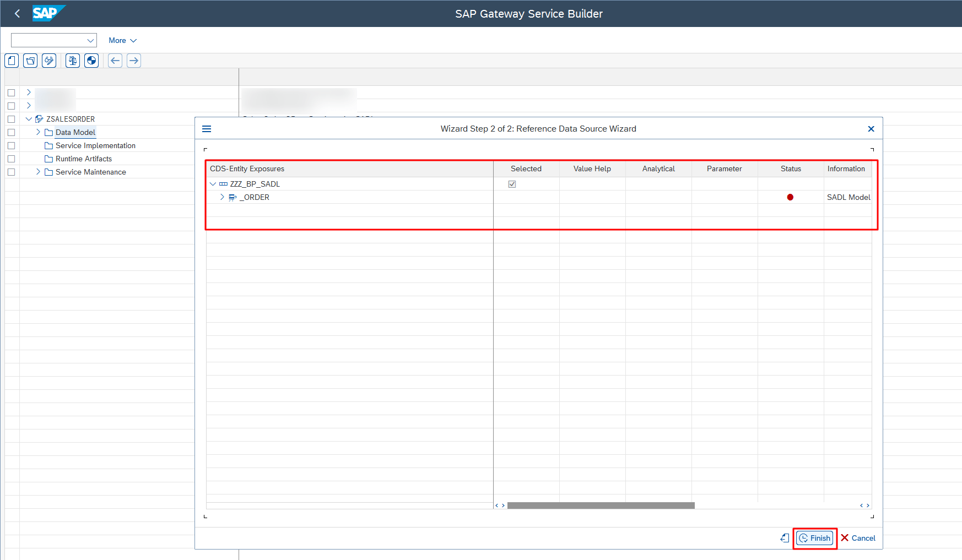The height and width of the screenshot is (560, 962).
Task: Tick the ZSALESORDER row checkbox
Action: click(x=11, y=119)
